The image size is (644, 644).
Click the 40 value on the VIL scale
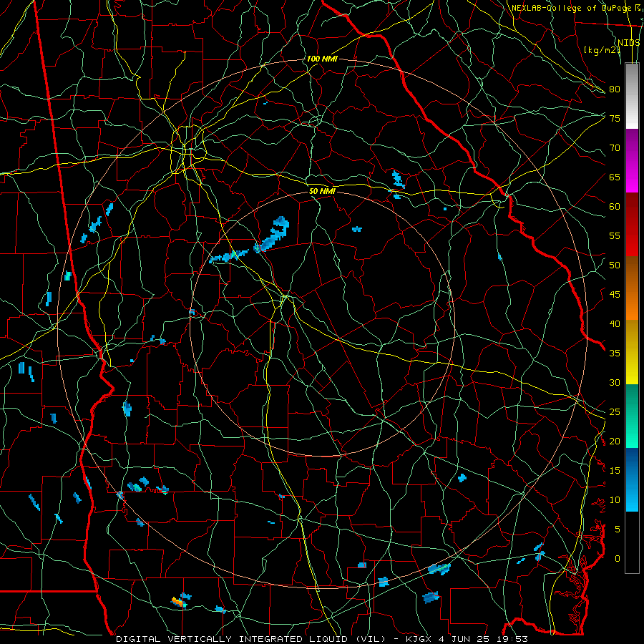tap(615, 323)
